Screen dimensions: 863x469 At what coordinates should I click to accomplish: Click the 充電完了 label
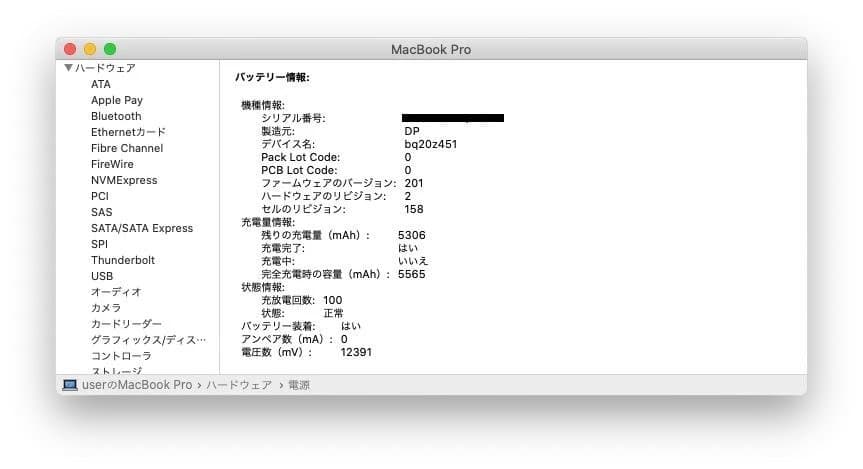(283, 248)
